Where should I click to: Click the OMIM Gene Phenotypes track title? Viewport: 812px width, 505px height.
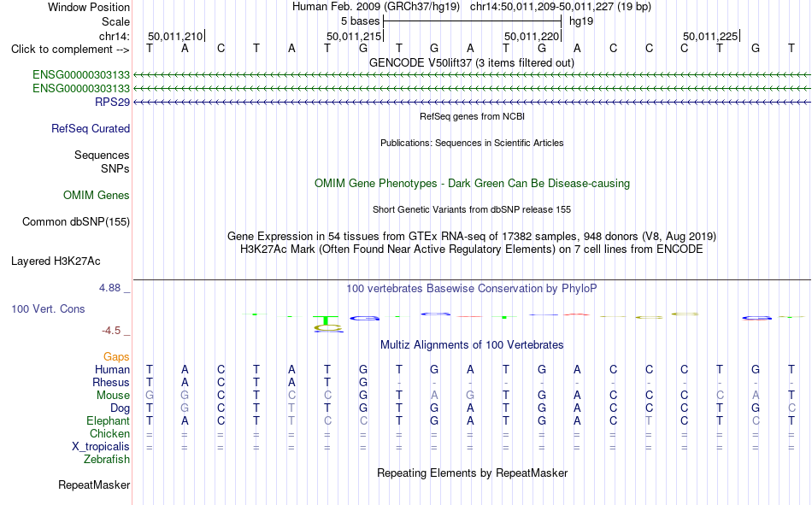pyautogui.click(x=472, y=184)
